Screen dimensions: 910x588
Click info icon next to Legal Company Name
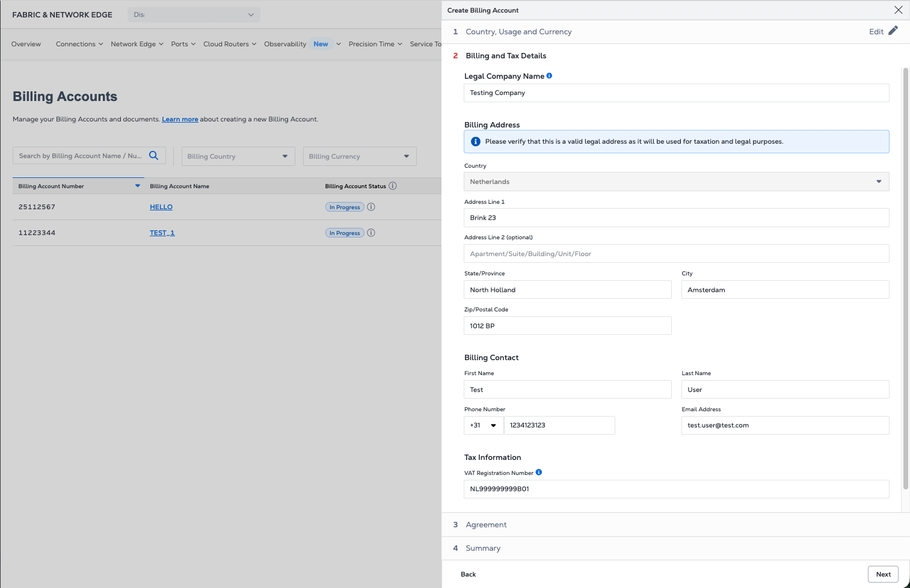[x=549, y=76]
